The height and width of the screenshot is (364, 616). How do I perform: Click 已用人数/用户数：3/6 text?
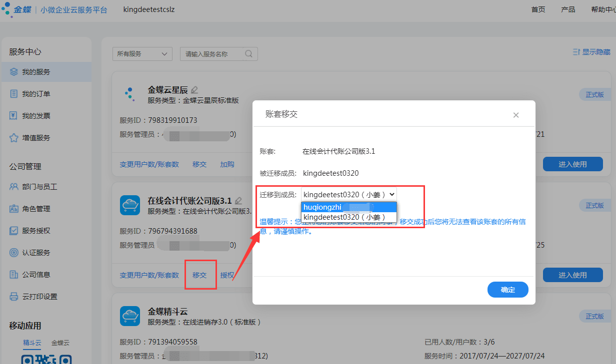tap(459, 342)
